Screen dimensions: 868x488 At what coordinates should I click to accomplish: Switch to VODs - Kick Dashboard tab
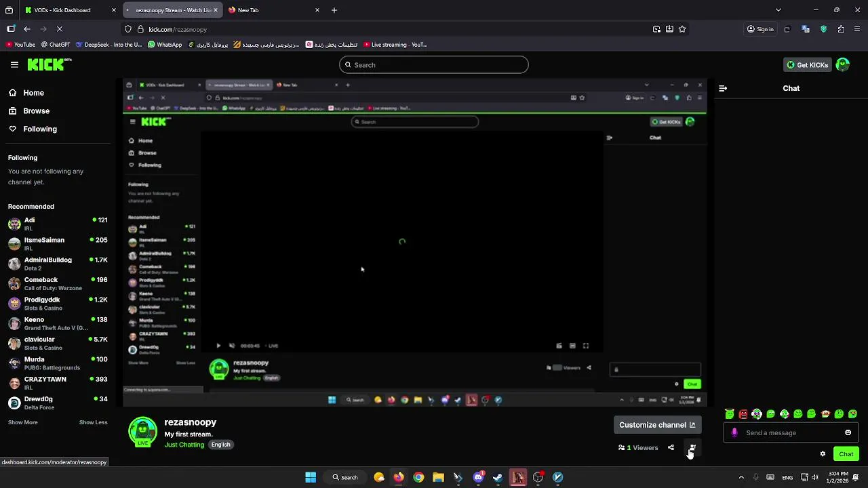point(69,10)
